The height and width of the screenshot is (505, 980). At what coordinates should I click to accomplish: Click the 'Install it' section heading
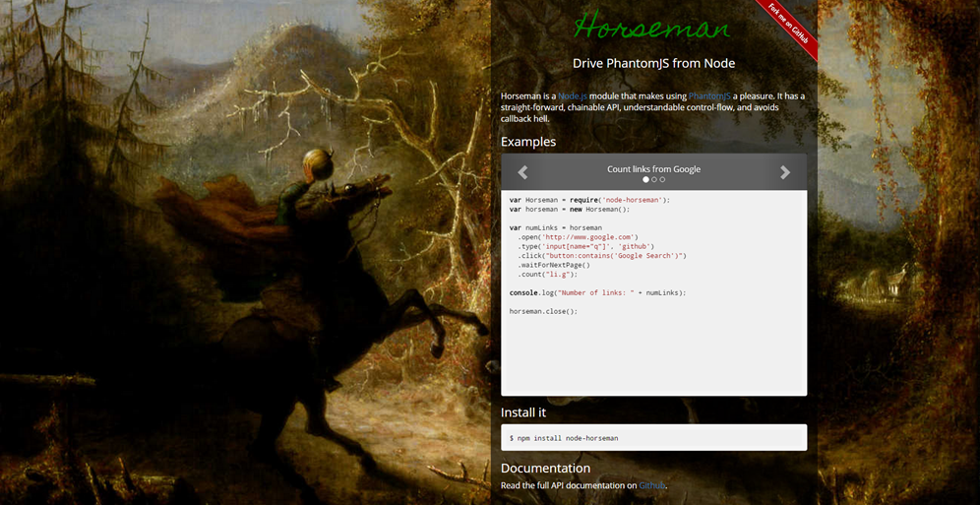(x=523, y=412)
